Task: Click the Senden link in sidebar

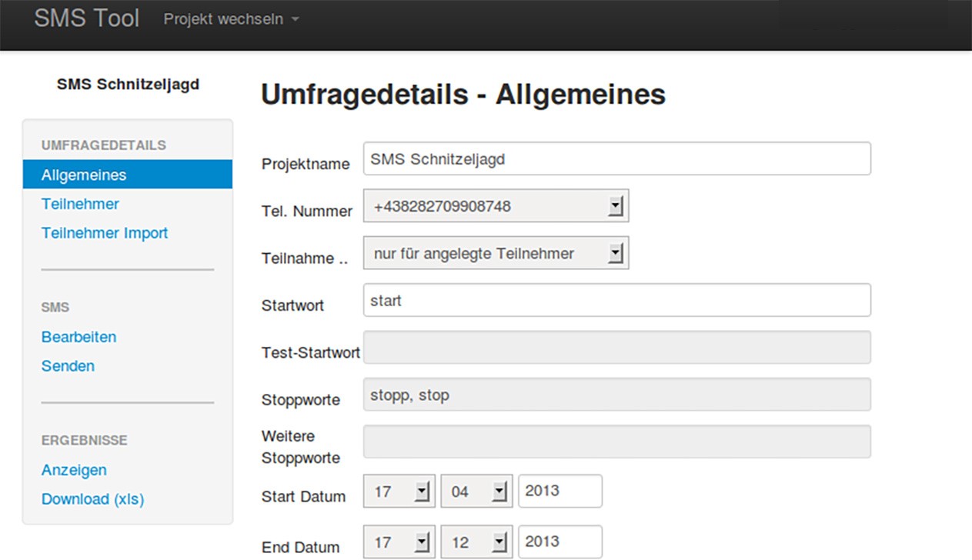Action: 68,366
